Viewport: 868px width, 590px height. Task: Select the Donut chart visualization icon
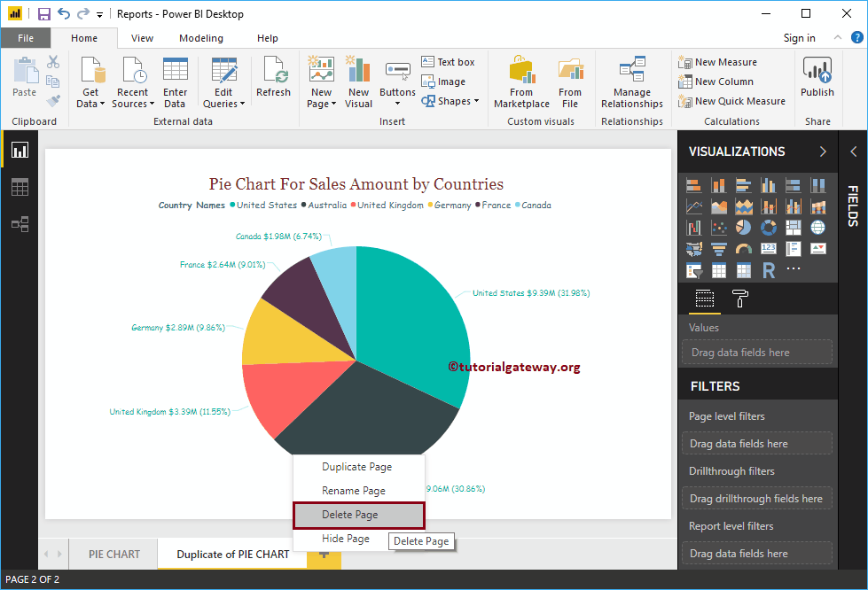[768, 228]
